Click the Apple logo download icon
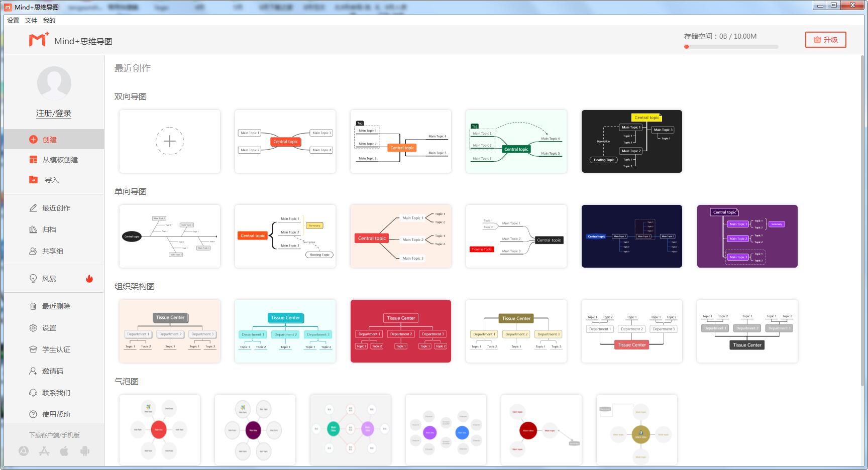Image resolution: width=868 pixels, height=470 pixels. (64, 451)
